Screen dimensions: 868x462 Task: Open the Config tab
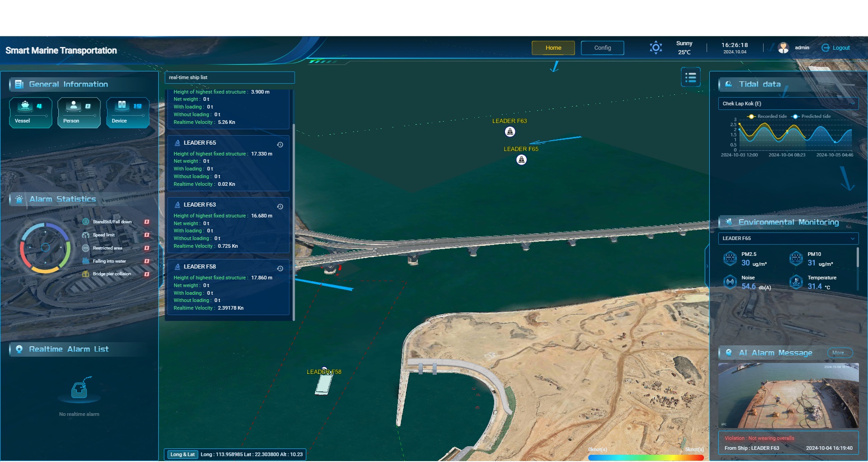click(x=602, y=48)
